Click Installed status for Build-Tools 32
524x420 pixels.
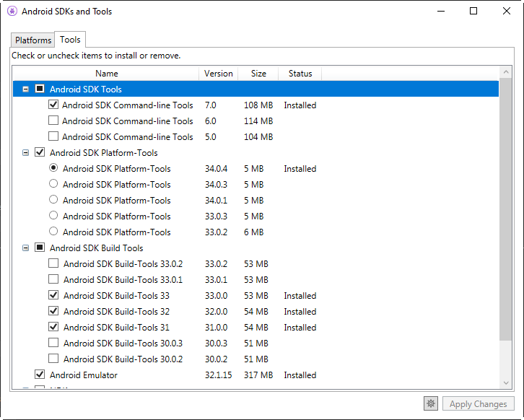(x=300, y=312)
